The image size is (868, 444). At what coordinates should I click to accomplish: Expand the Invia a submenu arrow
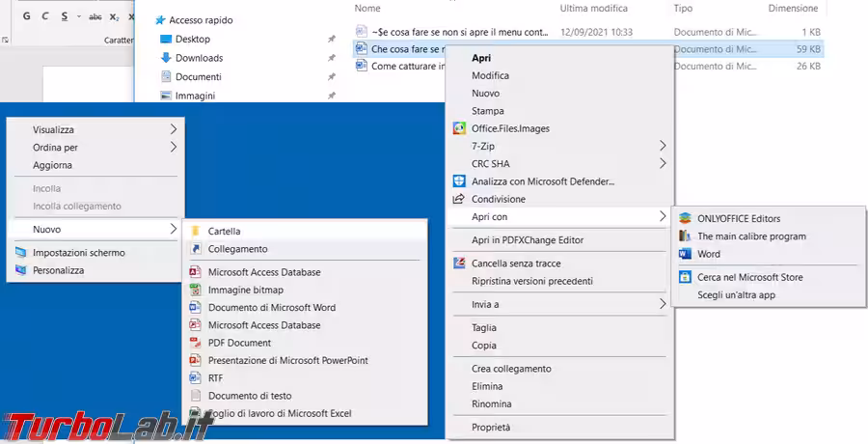663,304
